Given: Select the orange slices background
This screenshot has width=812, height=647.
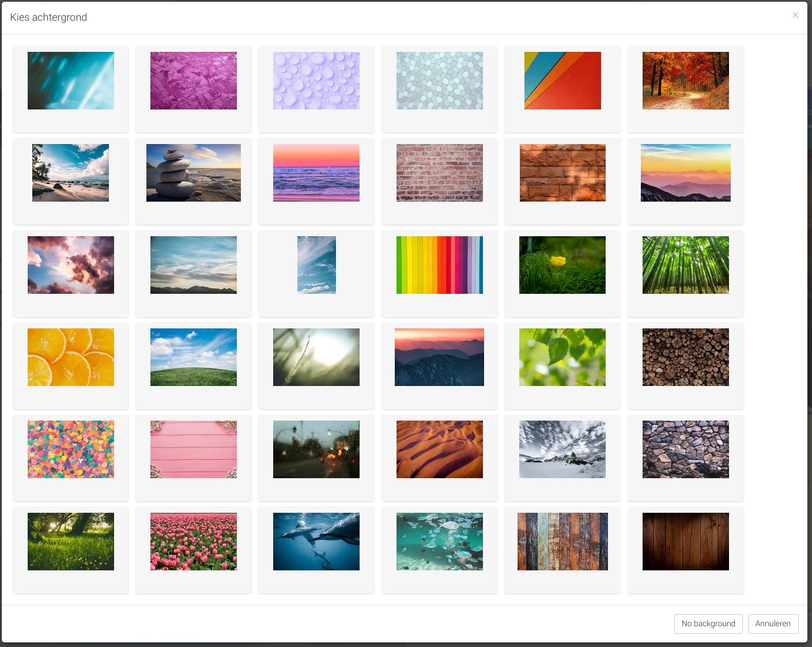Looking at the screenshot, I should (x=71, y=357).
